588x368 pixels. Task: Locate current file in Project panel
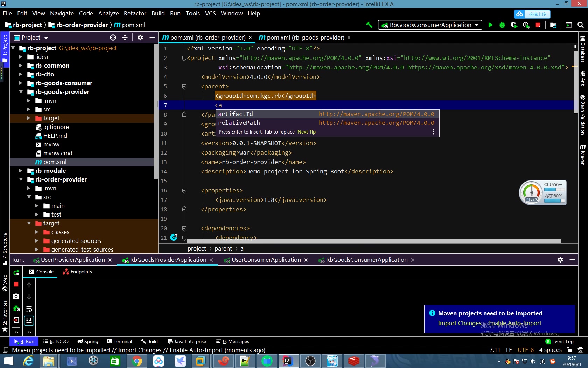tap(113, 38)
